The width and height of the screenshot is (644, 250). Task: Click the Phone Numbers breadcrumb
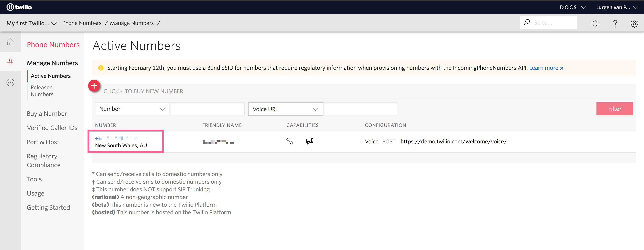(x=82, y=23)
